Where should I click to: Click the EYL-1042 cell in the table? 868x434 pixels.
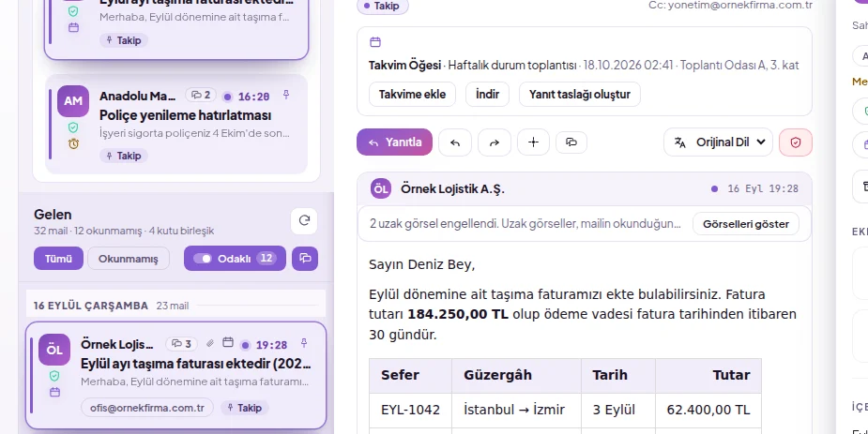[x=410, y=410]
